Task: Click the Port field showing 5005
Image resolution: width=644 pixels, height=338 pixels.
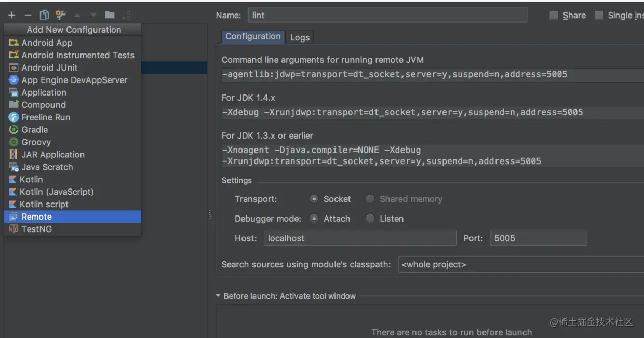Action: tap(539, 238)
